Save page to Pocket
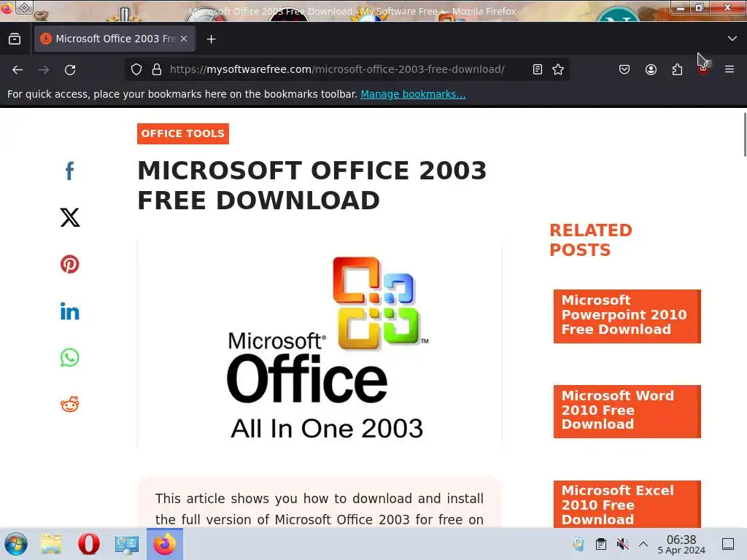The height and width of the screenshot is (560, 747). 624,69
